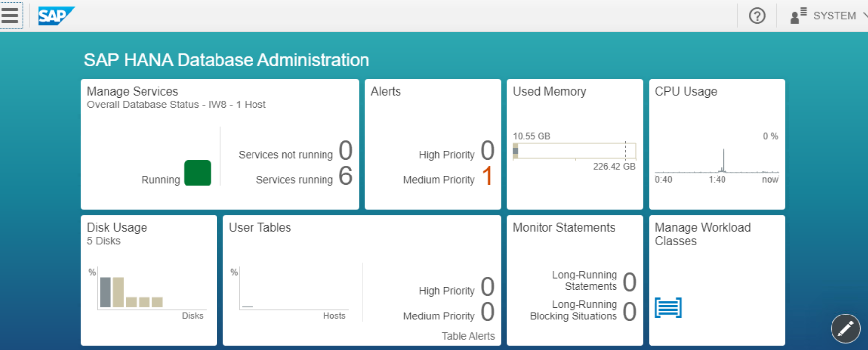Click the SYSTEM username text
Screen dimensions: 868x350
[x=834, y=16]
